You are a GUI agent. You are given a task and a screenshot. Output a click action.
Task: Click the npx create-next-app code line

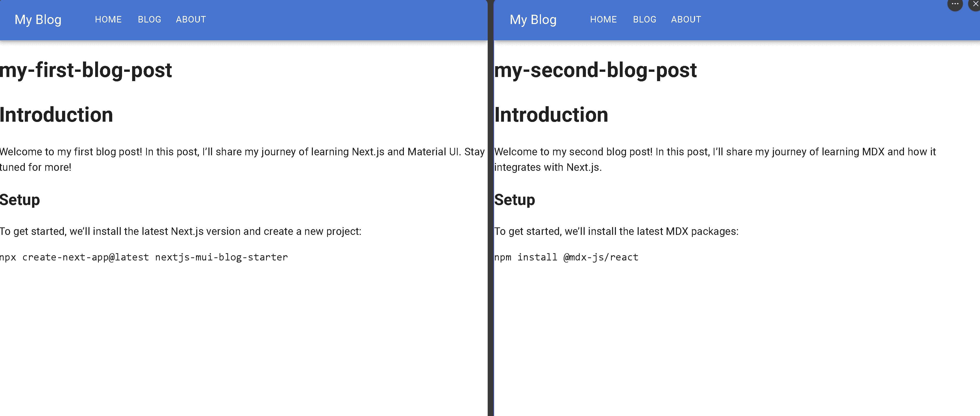pyautogui.click(x=144, y=257)
